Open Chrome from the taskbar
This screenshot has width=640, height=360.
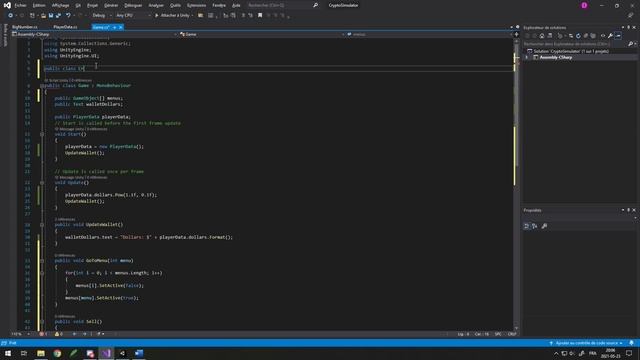(57, 353)
